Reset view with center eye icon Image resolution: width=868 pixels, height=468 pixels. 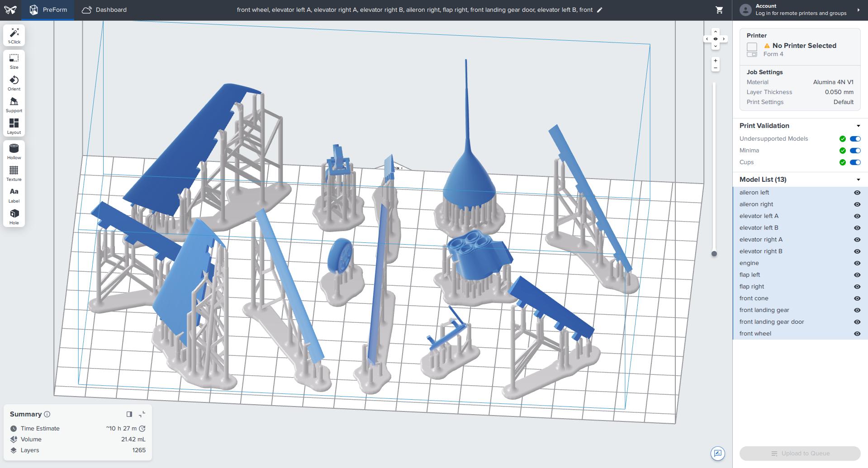(715, 39)
